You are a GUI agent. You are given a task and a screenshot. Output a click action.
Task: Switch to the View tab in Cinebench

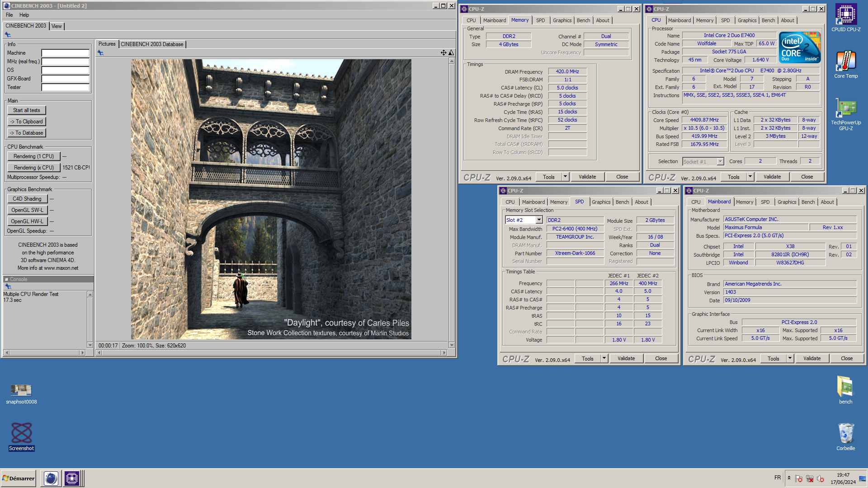coord(57,26)
